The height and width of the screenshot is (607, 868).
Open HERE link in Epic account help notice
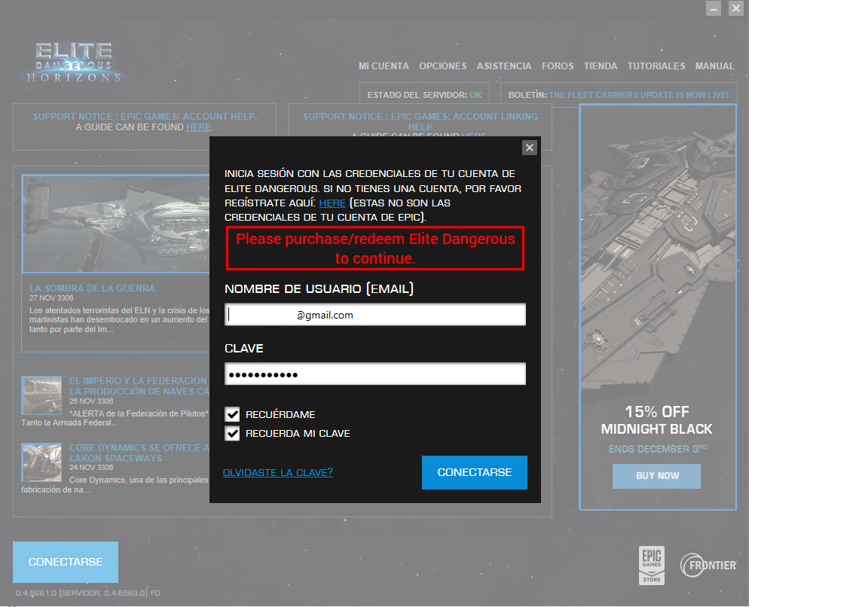pyautogui.click(x=198, y=127)
